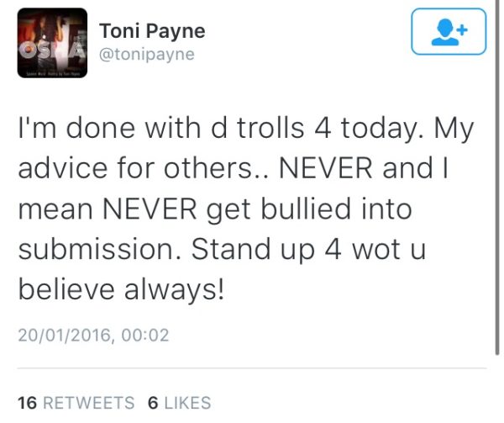Click the number 16 retweet count
The width and height of the screenshot is (504, 423).
click(28, 403)
